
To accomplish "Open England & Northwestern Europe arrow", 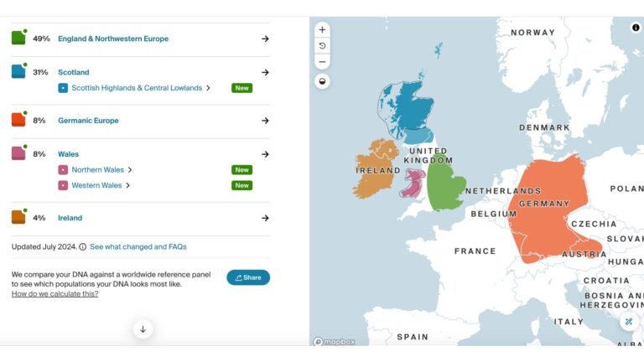I will coord(265,39).
